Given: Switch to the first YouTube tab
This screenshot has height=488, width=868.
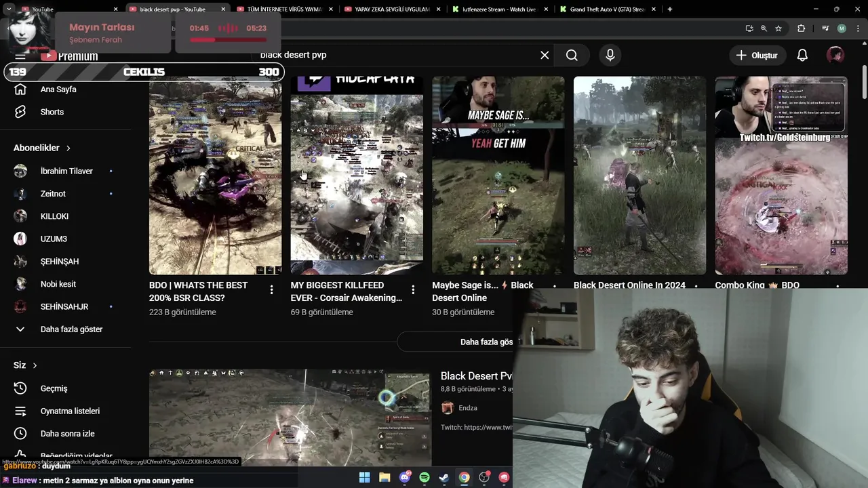Looking at the screenshot, I should tap(66, 9).
